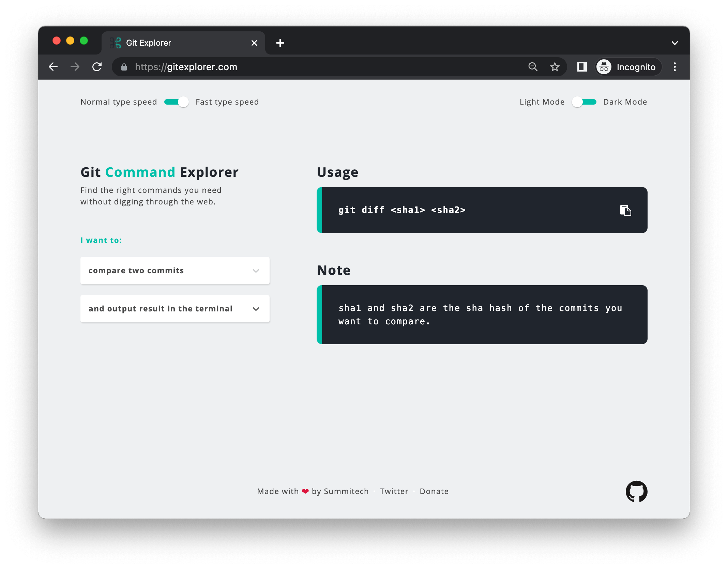Expand the tab search chevron
Screen dimensions: 728x569
[x=674, y=43]
